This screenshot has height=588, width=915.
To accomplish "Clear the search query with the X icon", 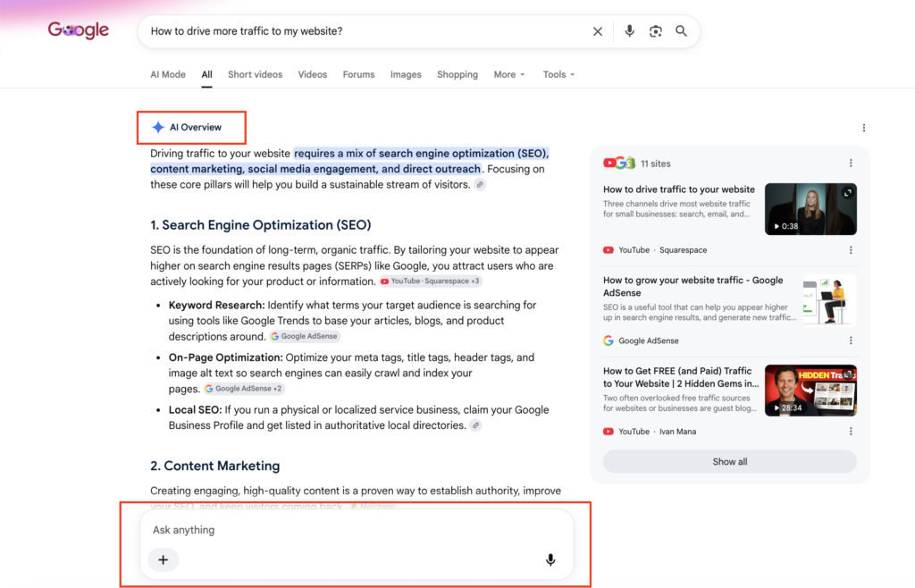I will pos(598,31).
